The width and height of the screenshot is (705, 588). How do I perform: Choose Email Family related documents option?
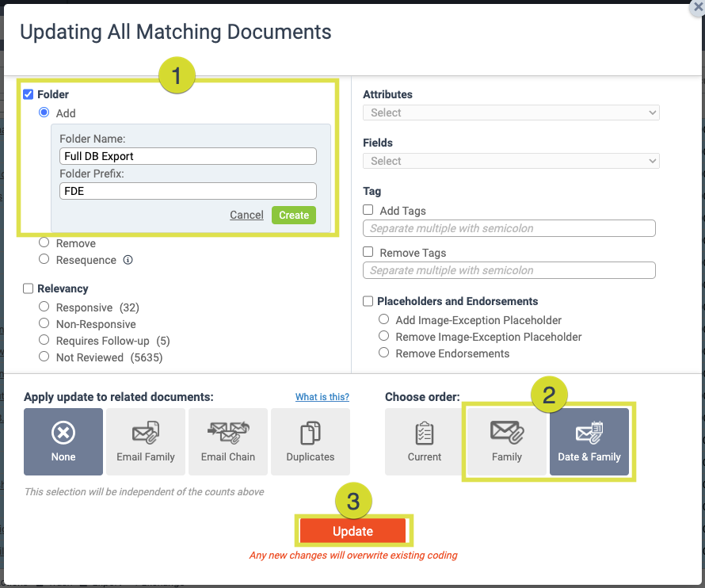click(x=146, y=441)
